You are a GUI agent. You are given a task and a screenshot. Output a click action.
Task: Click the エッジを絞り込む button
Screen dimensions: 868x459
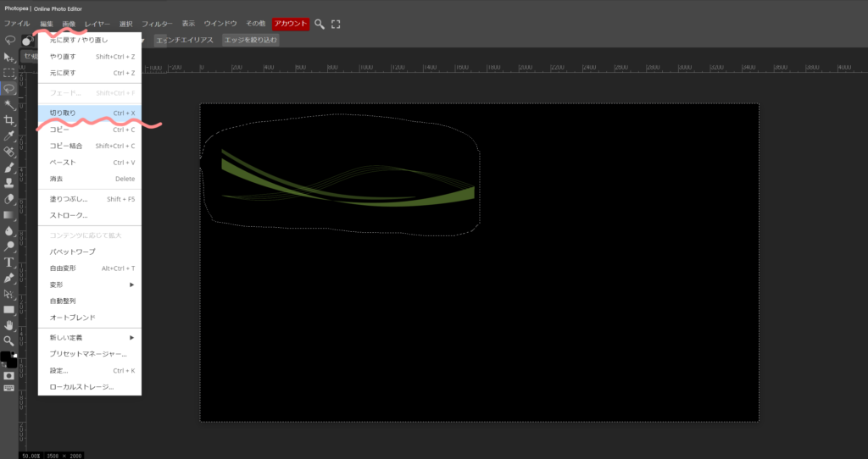(x=250, y=40)
